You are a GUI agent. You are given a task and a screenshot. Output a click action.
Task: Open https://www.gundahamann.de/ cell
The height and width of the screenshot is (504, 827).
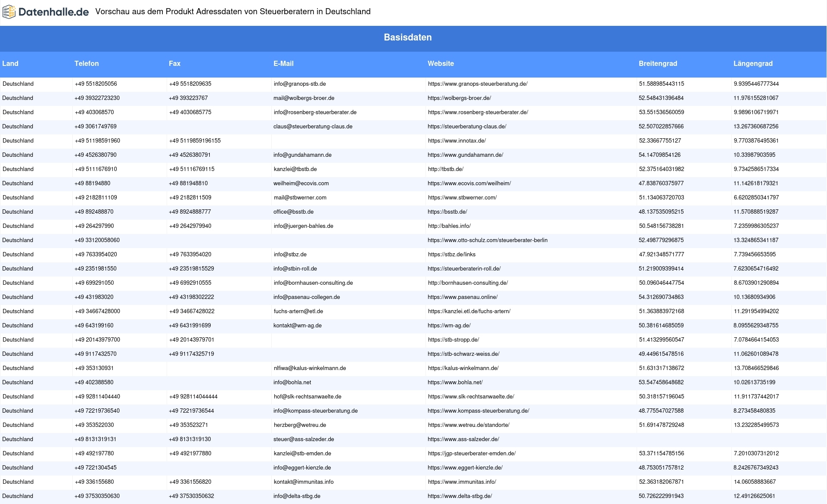(465, 155)
